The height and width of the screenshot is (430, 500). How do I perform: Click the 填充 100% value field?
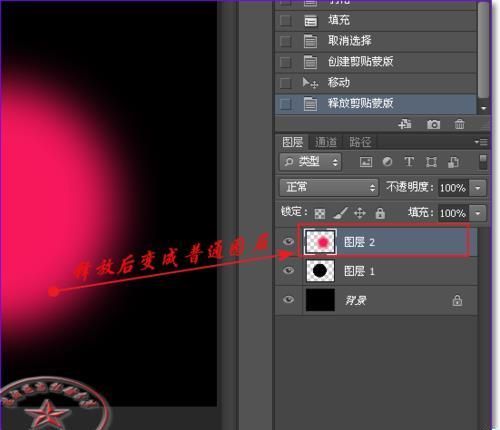coord(453,213)
